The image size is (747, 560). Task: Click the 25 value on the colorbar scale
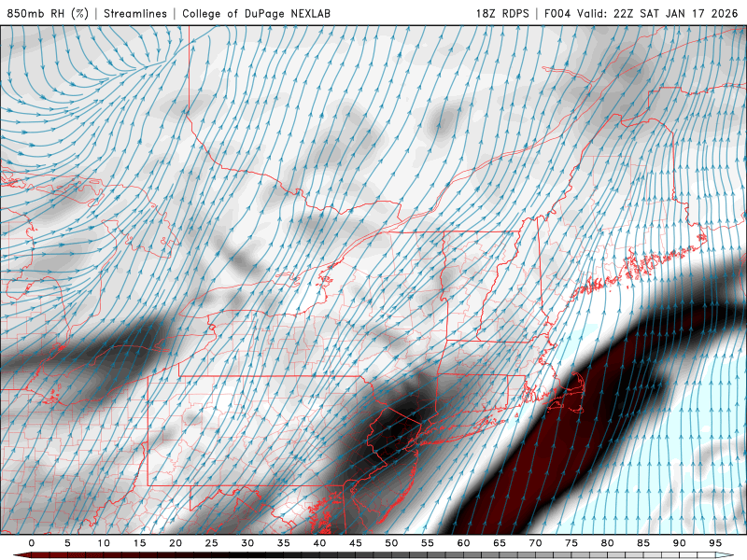212,543
